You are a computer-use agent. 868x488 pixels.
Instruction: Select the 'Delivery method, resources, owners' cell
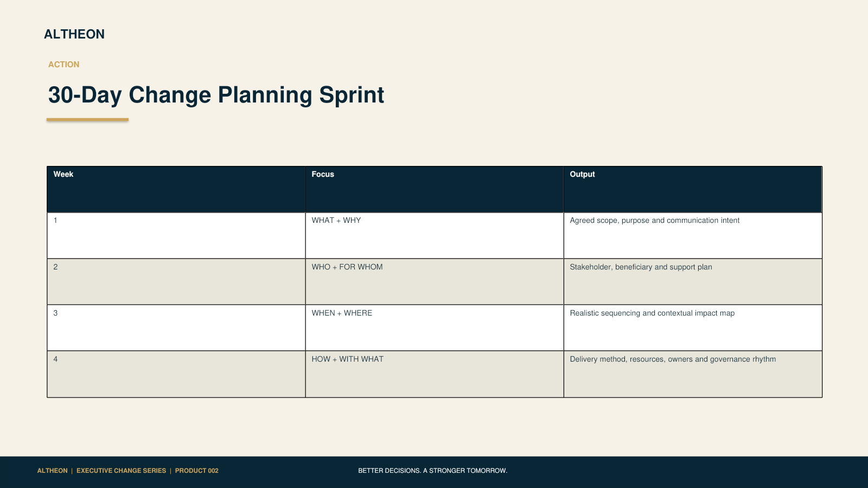pyautogui.click(x=693, y=374)
